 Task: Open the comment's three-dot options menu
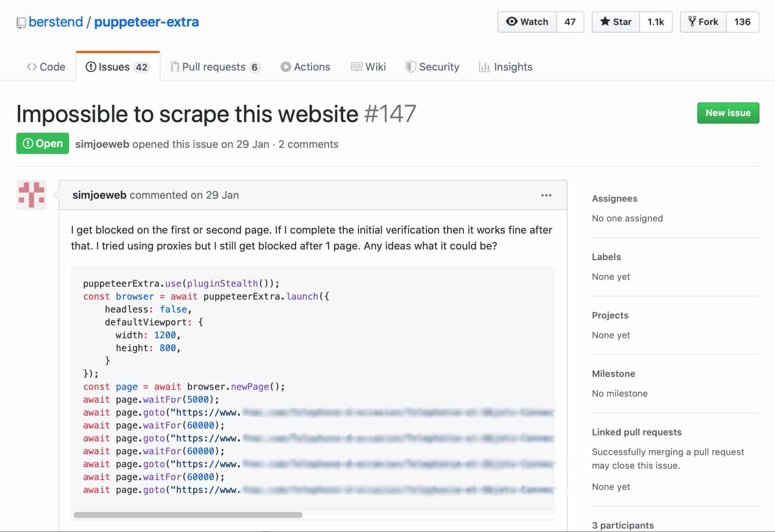[x=546, y=195]
